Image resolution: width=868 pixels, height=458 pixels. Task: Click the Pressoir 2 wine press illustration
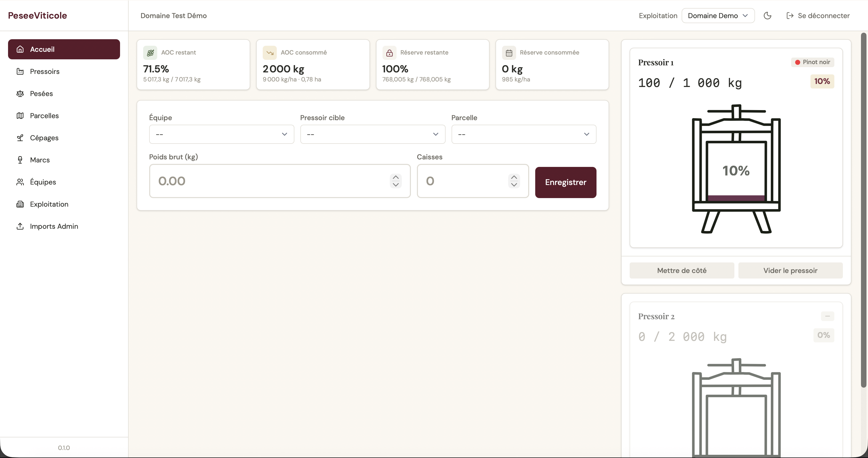pos(736,408)
